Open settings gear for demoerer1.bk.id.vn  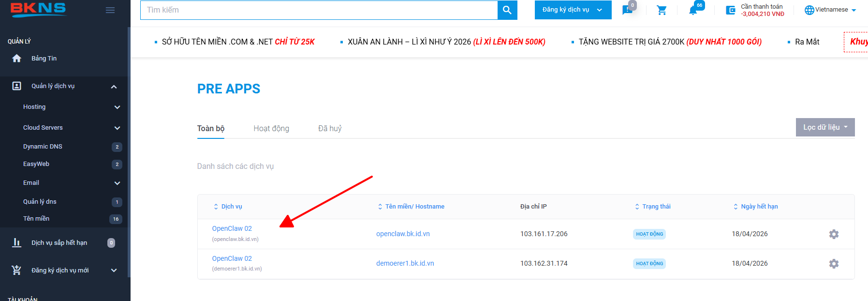833,264
